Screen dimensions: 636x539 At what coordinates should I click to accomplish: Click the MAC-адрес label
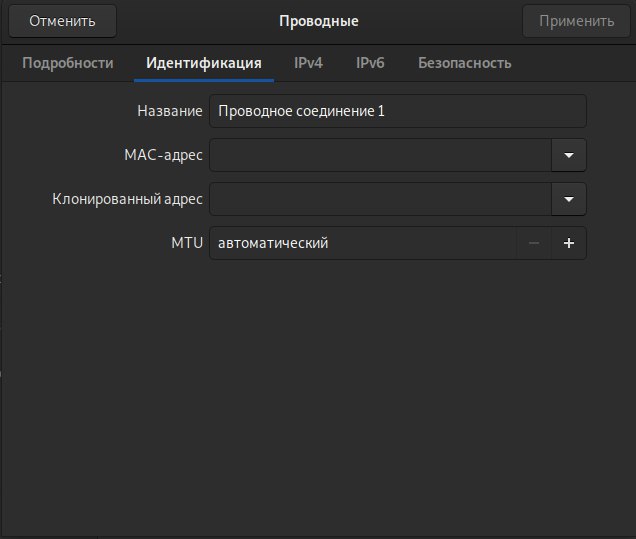pos(163,155)
